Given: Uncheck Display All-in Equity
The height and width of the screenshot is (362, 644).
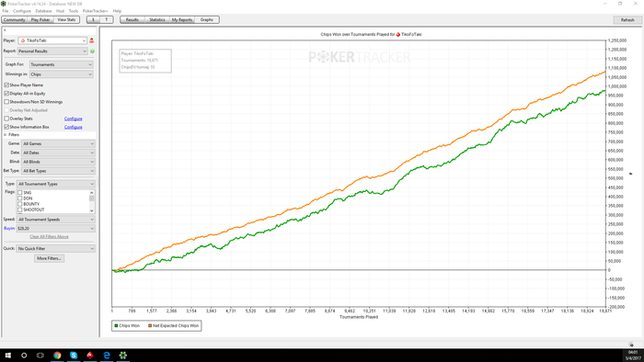Looking at the screenshot, I should (6, 94).
